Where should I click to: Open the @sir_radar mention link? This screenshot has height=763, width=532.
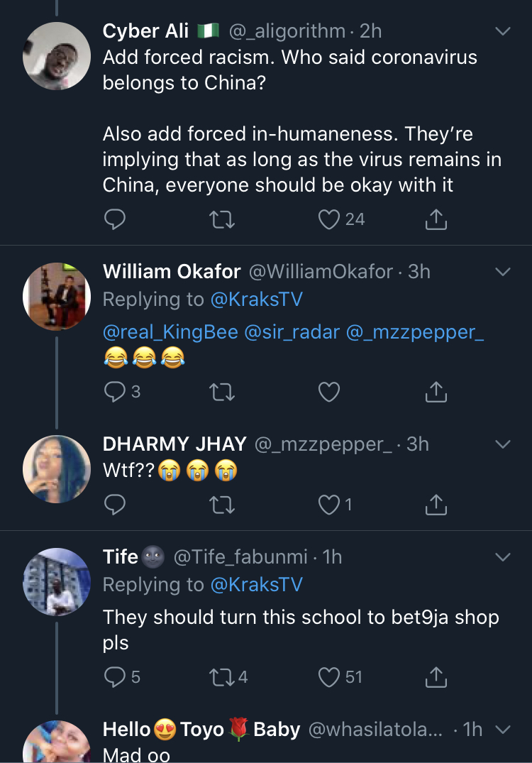[292, 332]
